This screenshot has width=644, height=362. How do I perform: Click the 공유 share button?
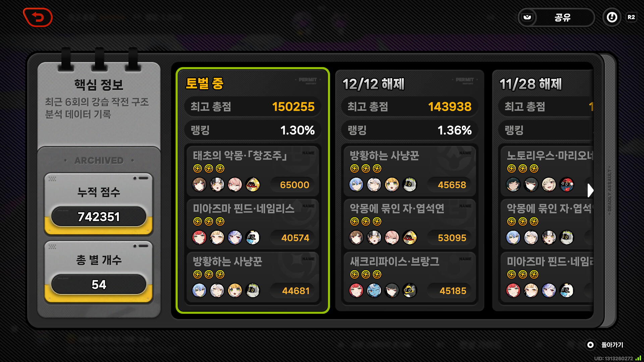click(556, 17)
